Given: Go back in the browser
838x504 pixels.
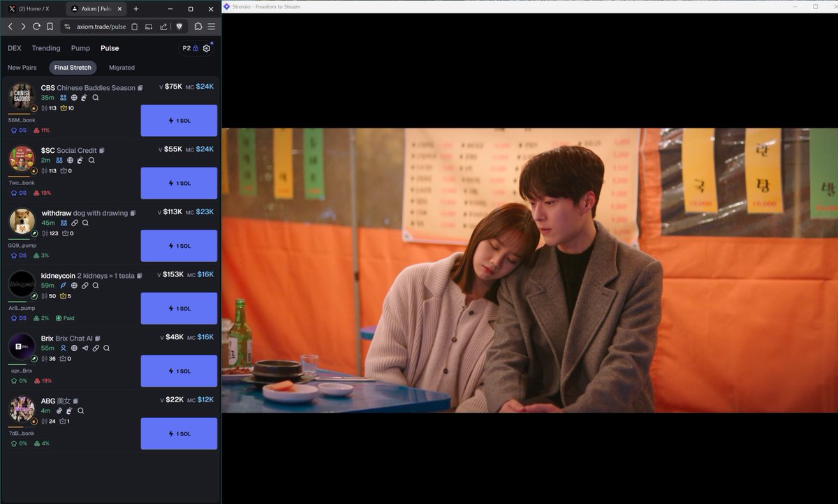Looking at the screenshot, I should [10, 27].
